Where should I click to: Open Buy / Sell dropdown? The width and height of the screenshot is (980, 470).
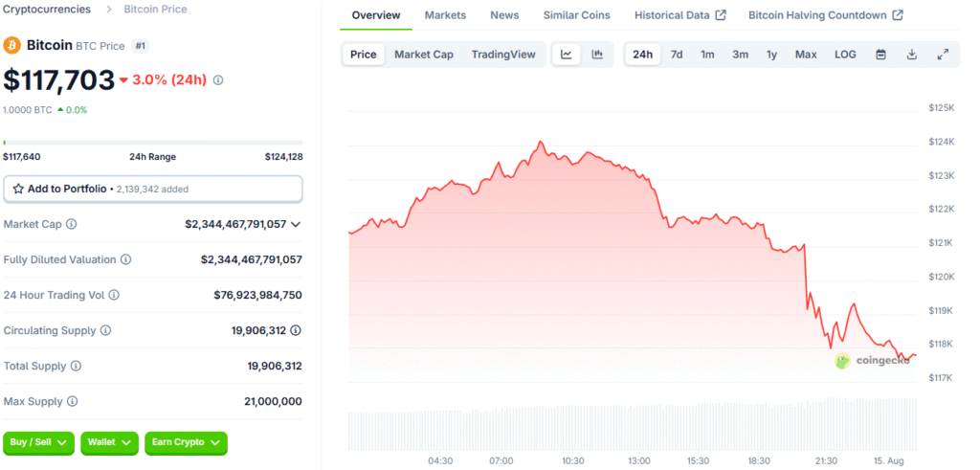click(x=38, y=442)
